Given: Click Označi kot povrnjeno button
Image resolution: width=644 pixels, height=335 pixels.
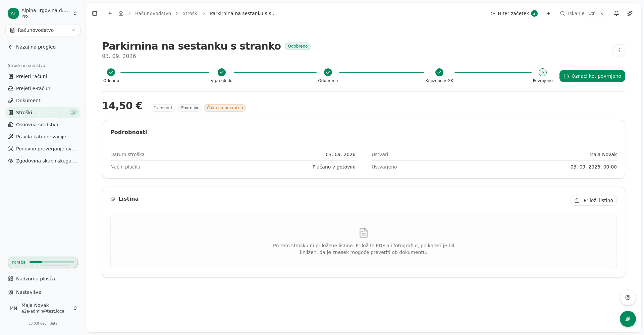Looking at the screenshot, I should 592,76.
